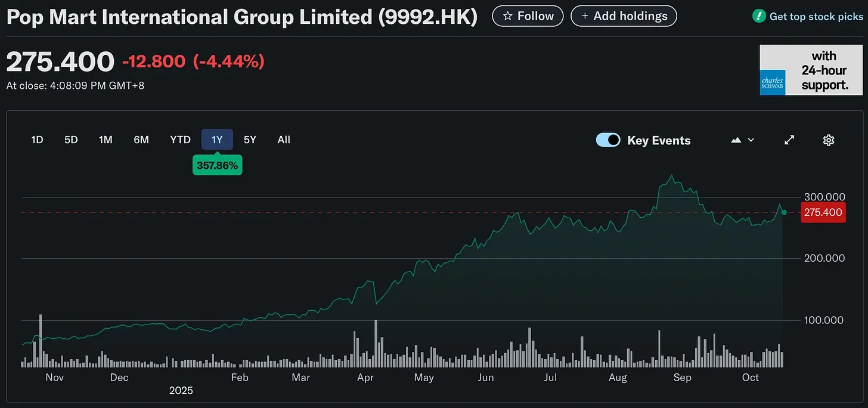Click the green icon beside Get top stock picks
The width and height of the screenshot is (868, 408).
click(x=759, y=16)
